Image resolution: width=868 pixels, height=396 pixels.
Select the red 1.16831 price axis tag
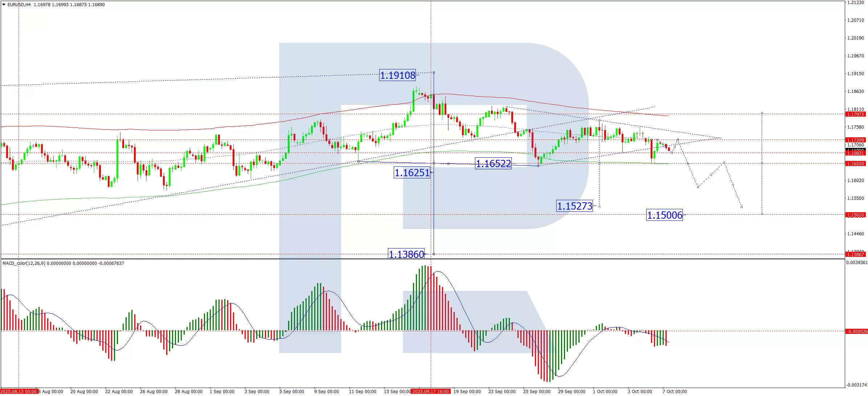[x=855, y=153]
